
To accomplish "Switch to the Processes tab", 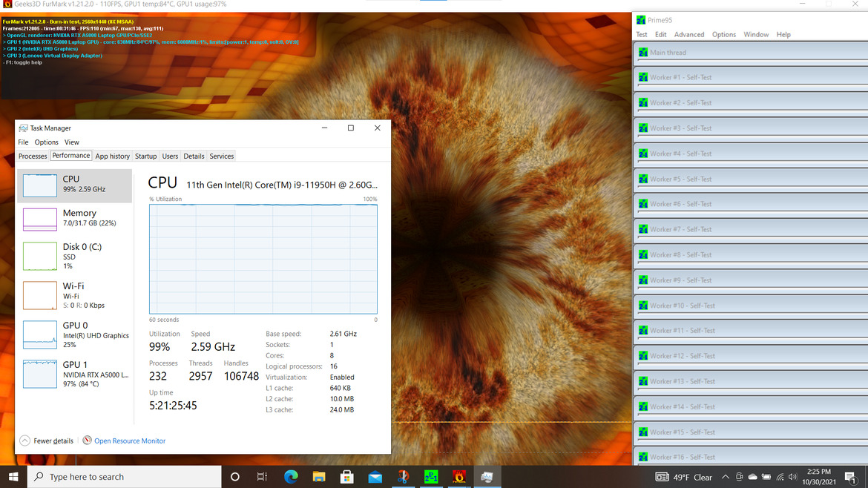I will pyautogui.click(x=33, y=156).
